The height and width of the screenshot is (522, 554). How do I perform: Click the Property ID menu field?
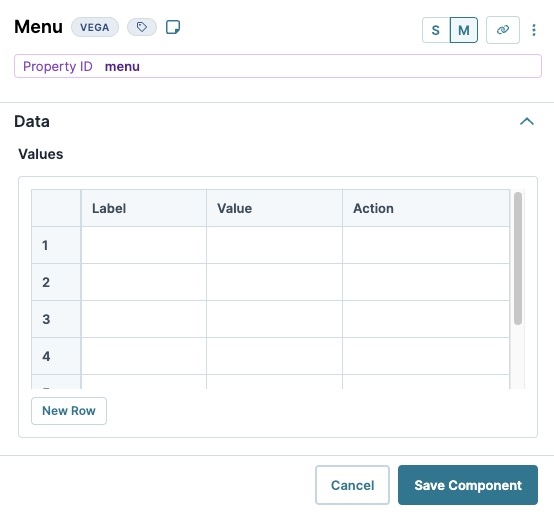(x=278, y=66)
